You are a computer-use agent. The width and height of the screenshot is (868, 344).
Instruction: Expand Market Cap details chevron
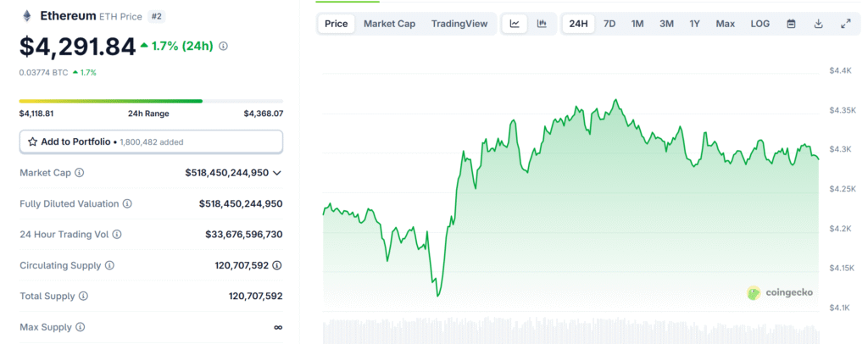coord(277,173)
